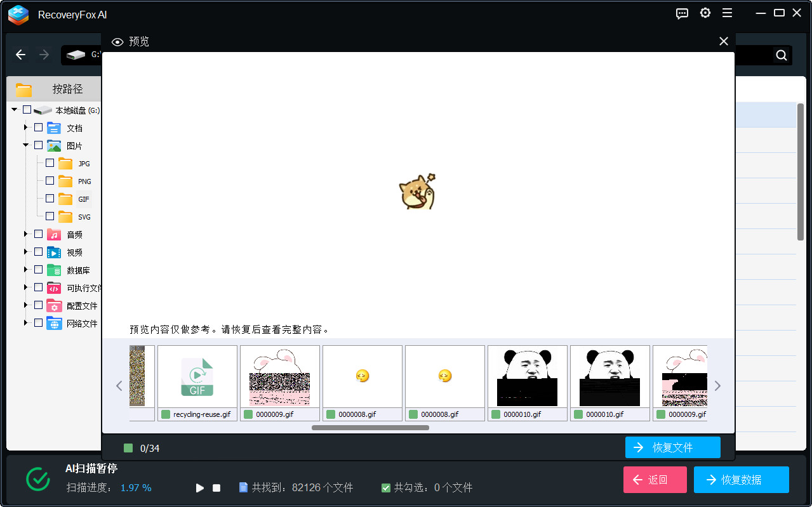
Task: Click the 恢复文件 button
Action: coord(672,447)
